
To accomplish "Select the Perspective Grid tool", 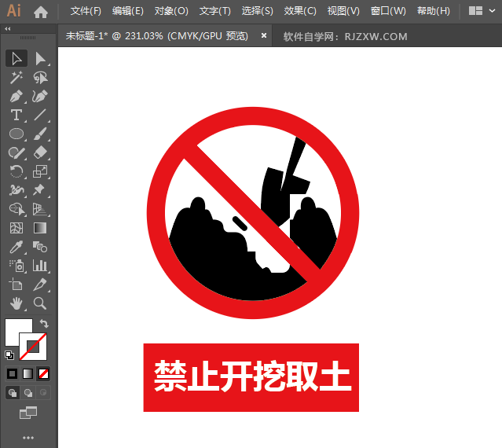I will tap(40, 209).
